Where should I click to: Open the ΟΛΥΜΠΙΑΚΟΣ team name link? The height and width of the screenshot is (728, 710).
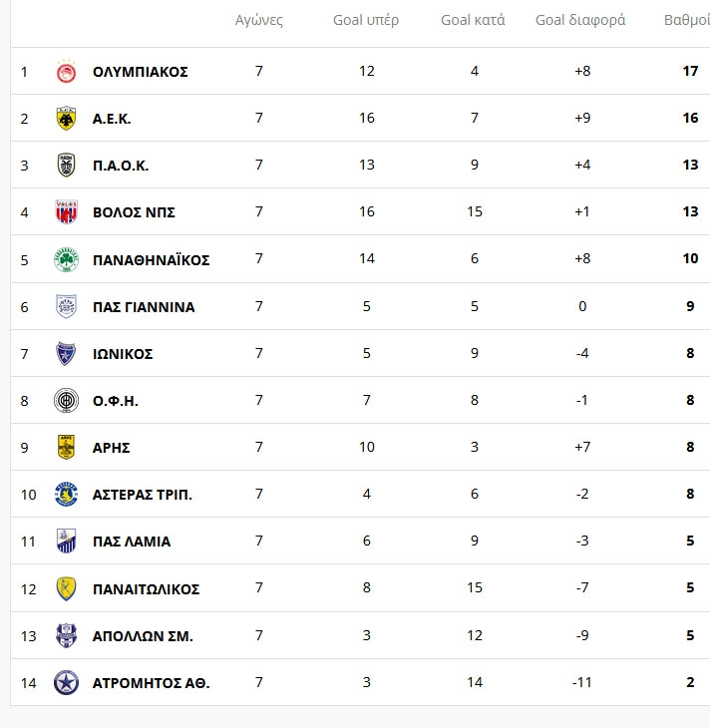(x=141, y=72)
